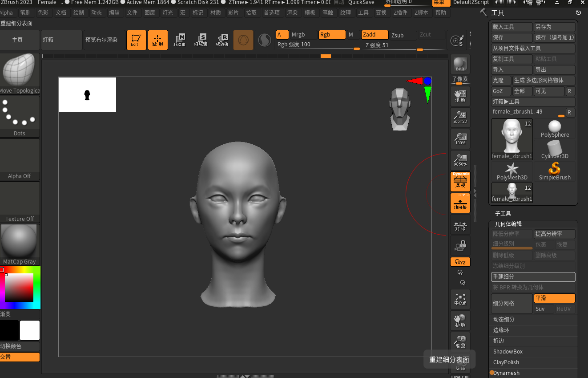The height and width of the screenshot is (378, 588).
Task: Click the 载入工具 button
Action: 511,27
